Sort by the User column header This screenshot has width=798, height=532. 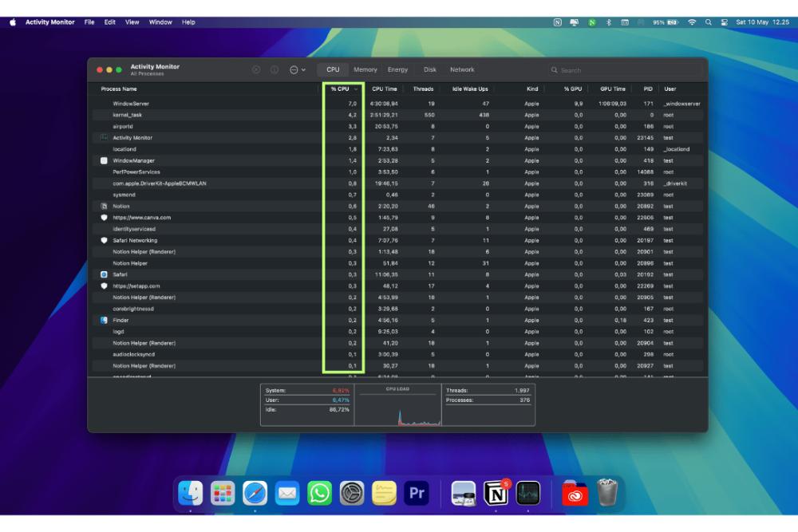(670, 89)
